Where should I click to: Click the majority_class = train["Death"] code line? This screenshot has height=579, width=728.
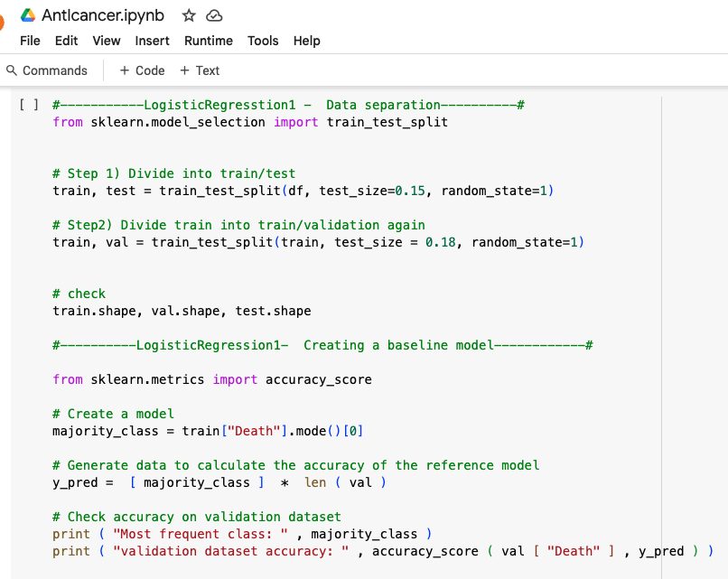click(208, 431)
